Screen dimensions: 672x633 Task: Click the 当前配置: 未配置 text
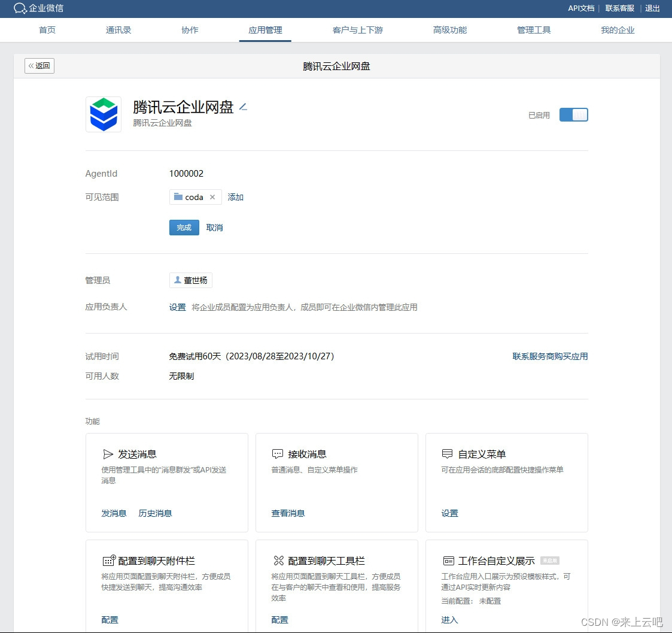pyautogui.click(x=471, y=601)
